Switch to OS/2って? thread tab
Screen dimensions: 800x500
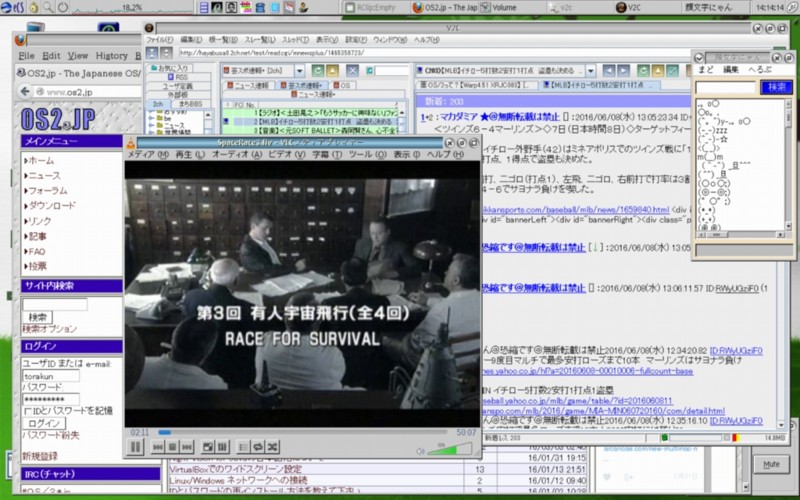click(x=478, y=85)
